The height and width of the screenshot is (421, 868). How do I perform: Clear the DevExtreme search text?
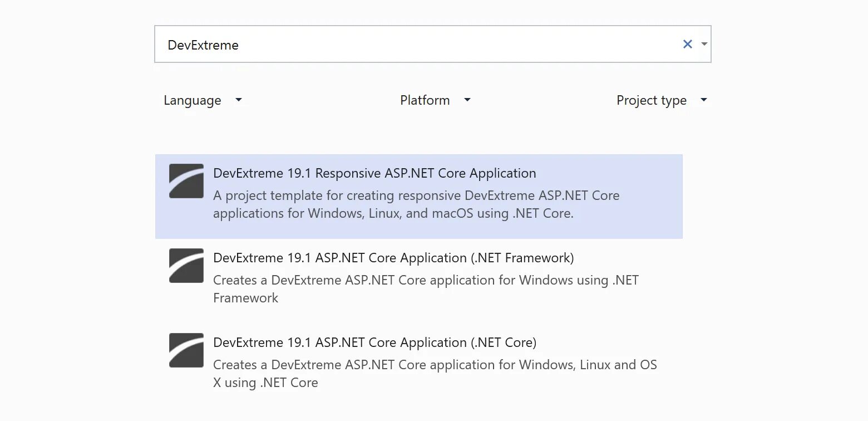pos(688,44)
